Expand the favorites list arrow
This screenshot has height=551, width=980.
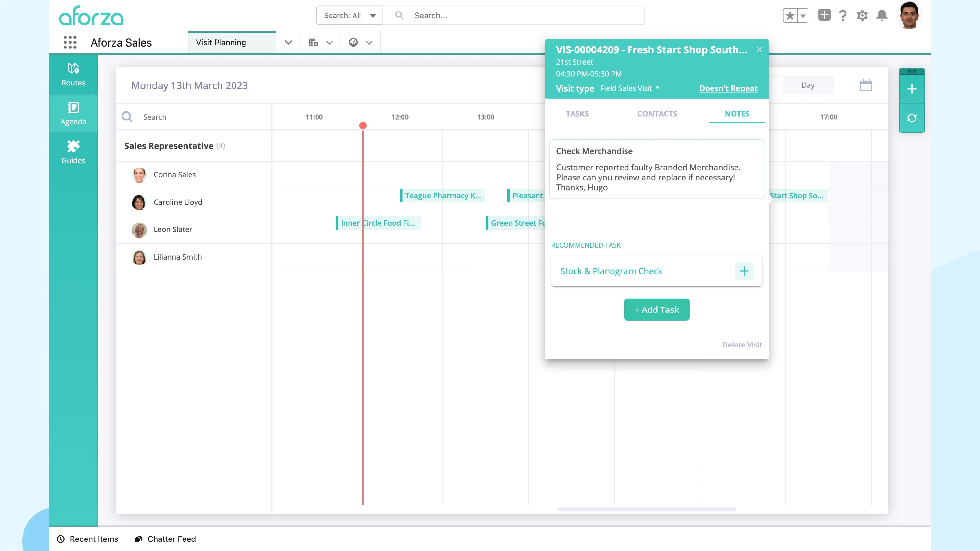pos(803,16)
